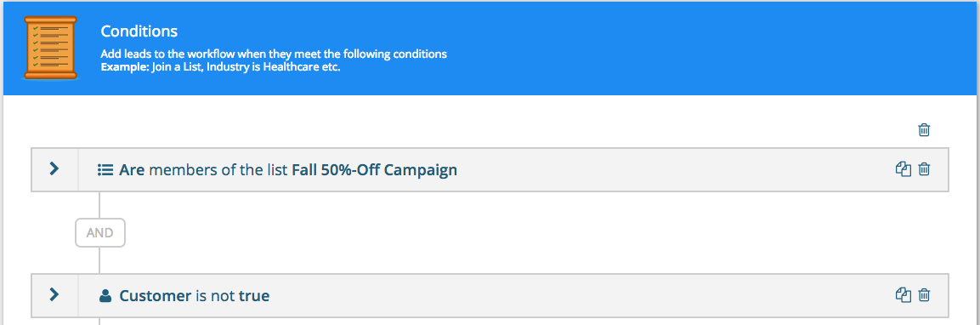Duplicate the Customer is not true condition
The image size is (980, 325).
(904, 295)
